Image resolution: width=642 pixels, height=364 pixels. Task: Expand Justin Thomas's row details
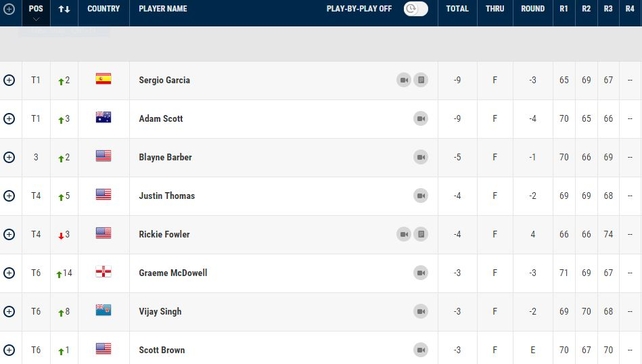pyautogui.click(x=9, y=196)
